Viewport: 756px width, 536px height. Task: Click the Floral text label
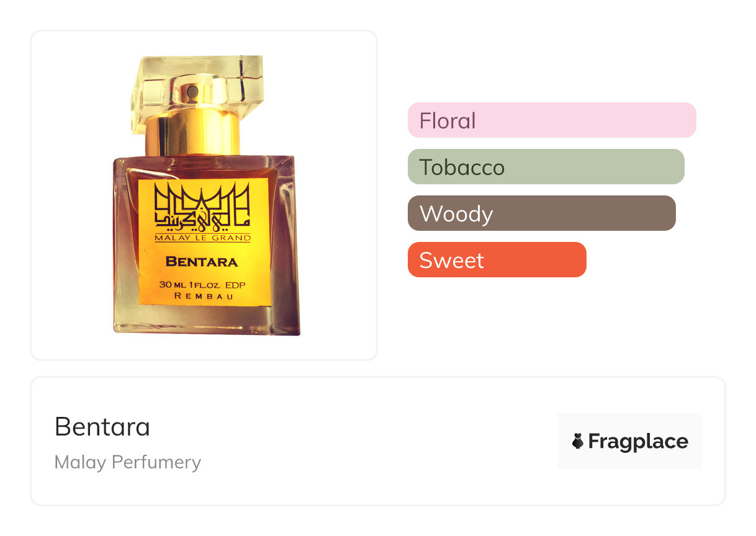(448, 120)
